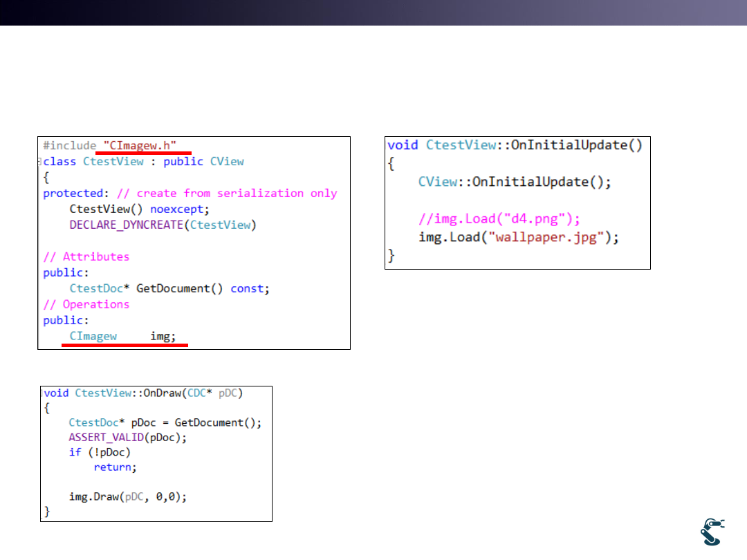Click the commented-out img.Load("d4.png") line
747x560 pixels.
tap(499, 218)
